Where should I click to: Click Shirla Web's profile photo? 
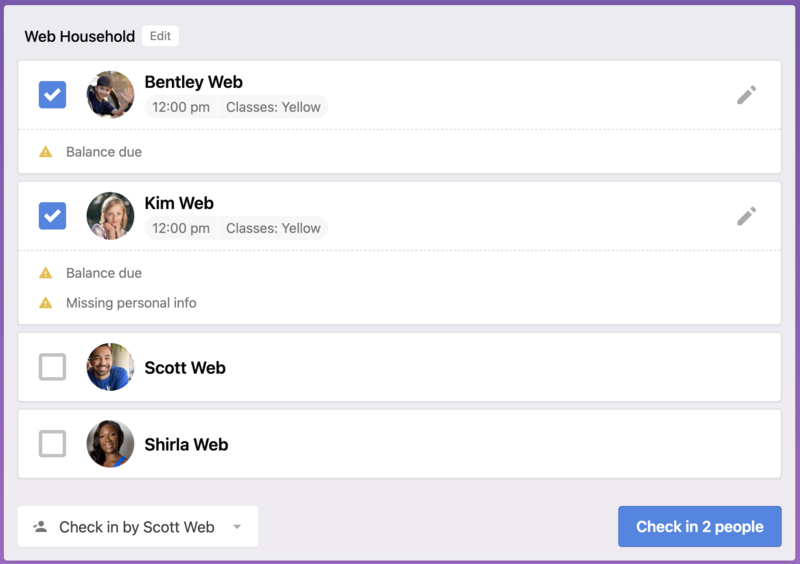pos(110,444)
